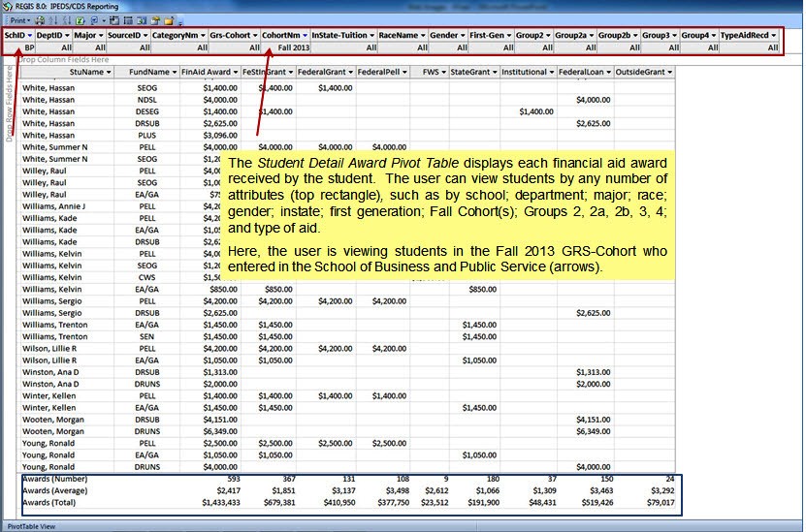Open the arrow beside the filter icon
The height and width of the screenshot is (532, 806).
pyautogui.click(x=104, y=21)
